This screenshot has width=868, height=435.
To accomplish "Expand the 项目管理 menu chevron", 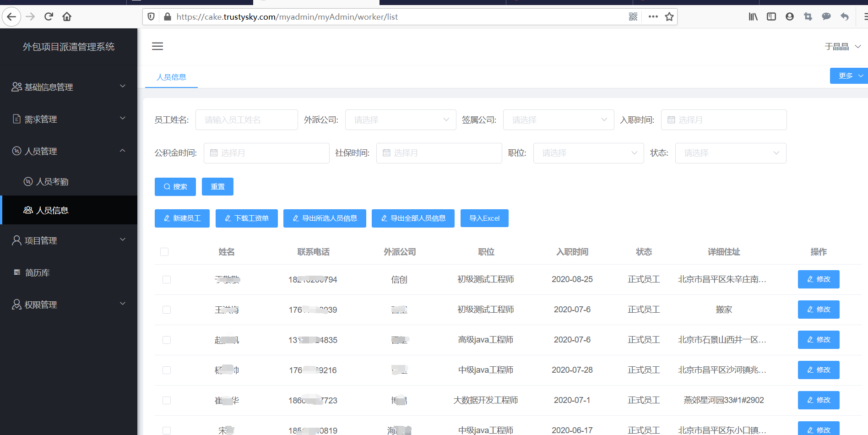I will [x=123, y=239].
